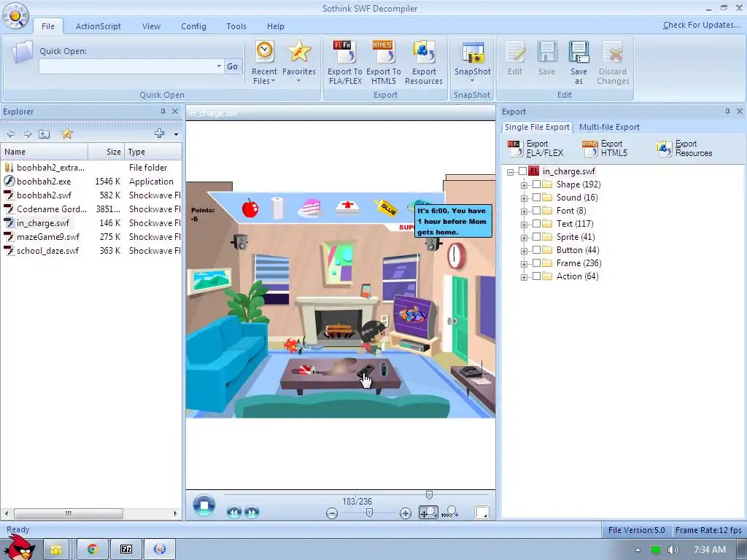Click Export To HTML5 ribbon icon
Screen dimensions: 747x560
click(384, 63)
